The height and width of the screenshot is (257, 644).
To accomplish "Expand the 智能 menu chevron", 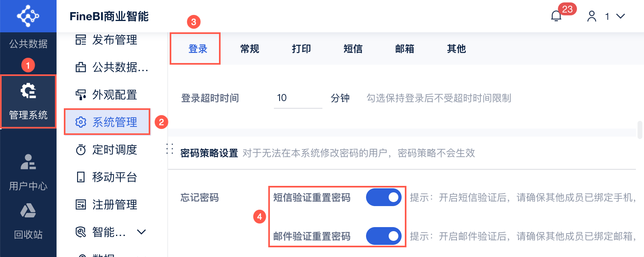I will 141,232.
